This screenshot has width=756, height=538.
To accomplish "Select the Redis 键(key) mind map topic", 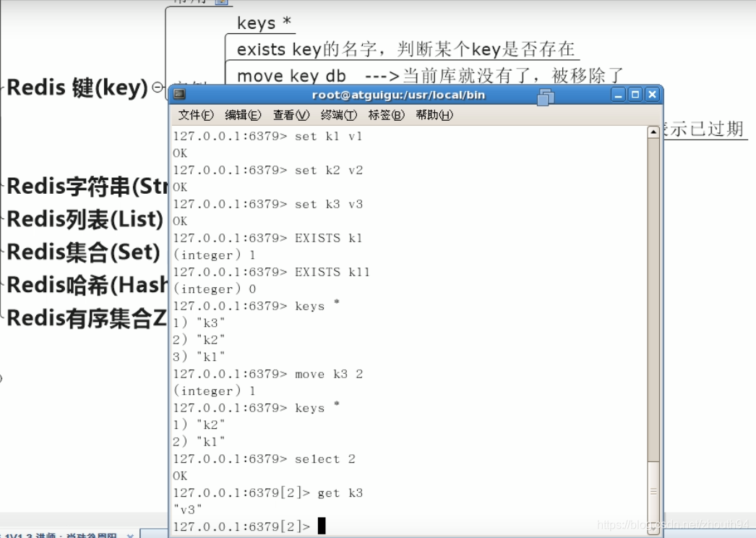I will tap(77, 87).
